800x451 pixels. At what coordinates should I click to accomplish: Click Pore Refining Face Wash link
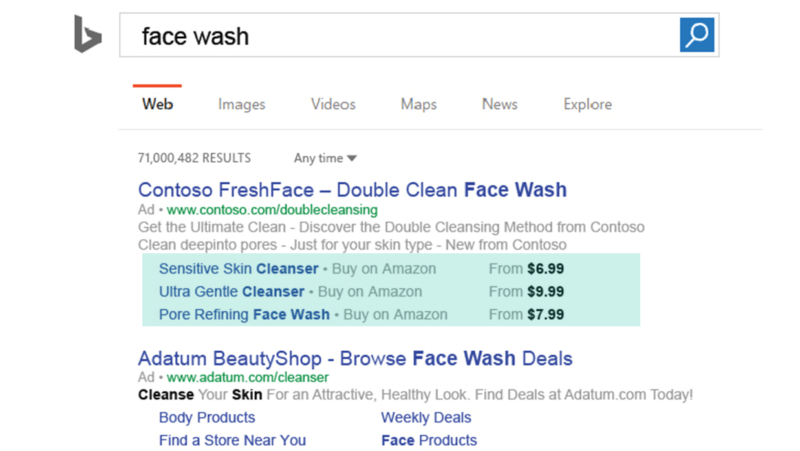244,314
